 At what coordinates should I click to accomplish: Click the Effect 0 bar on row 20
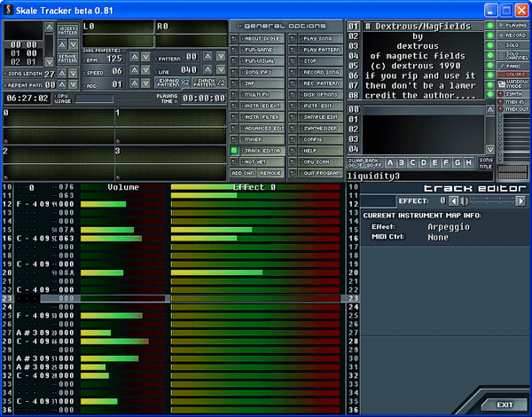click(255, 272)
